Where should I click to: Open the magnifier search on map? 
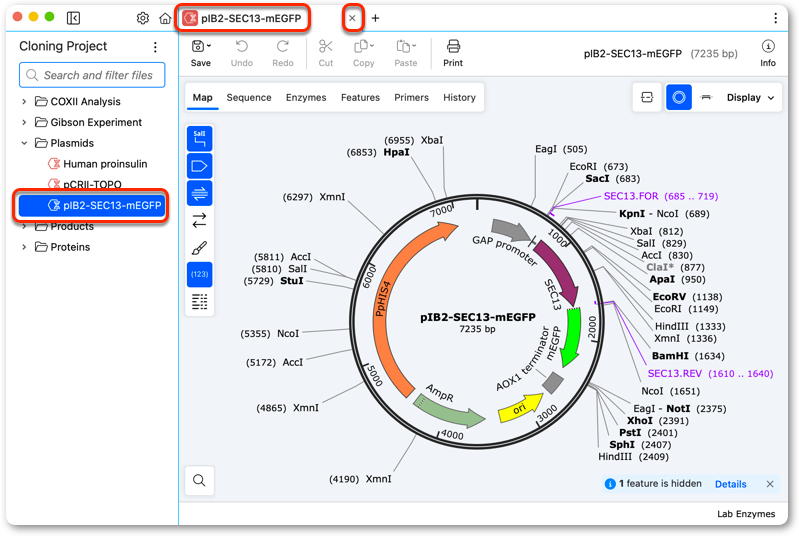199,480
